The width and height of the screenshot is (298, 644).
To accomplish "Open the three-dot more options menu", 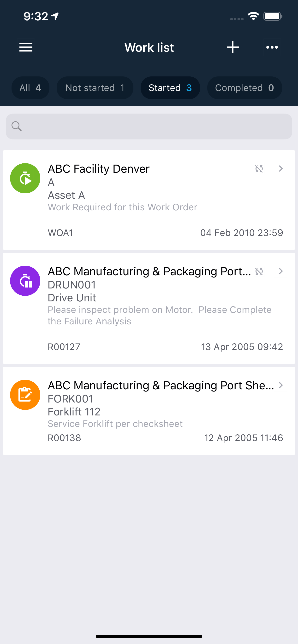I will click(x=272, y=47).
